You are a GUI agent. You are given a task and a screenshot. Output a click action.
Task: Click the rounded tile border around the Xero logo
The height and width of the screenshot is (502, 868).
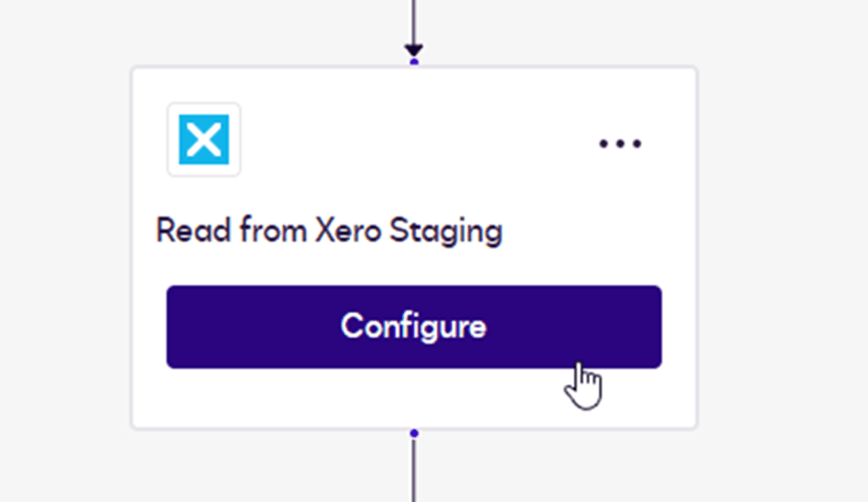[171, 139]
